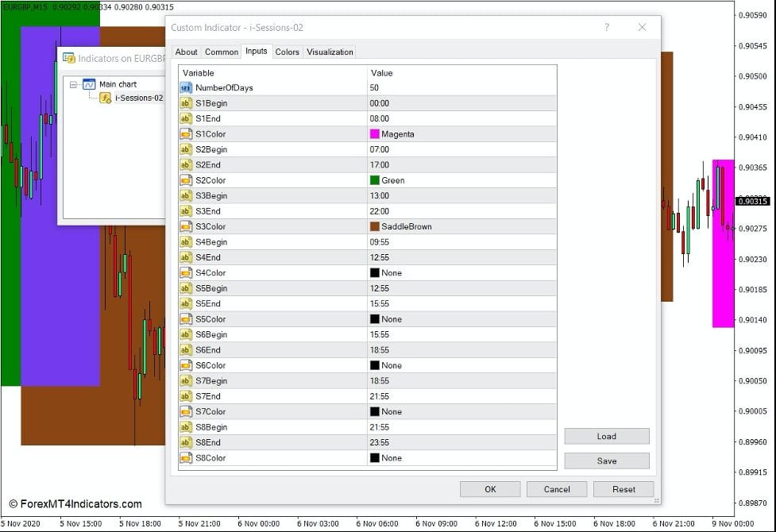Click the Load button
The width and height of the screenshot is (776, 532).
click(x=606, y=436)
